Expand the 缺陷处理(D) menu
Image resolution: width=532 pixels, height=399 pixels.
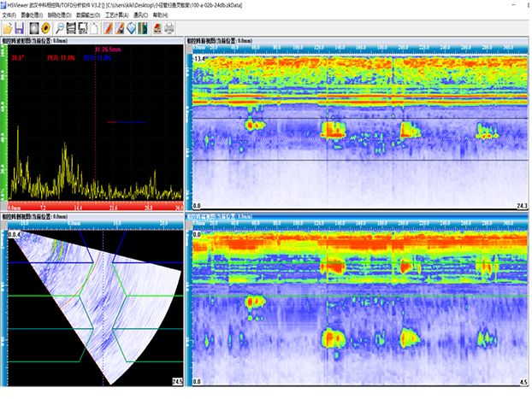pyautogui.click(x=61, y=15)
